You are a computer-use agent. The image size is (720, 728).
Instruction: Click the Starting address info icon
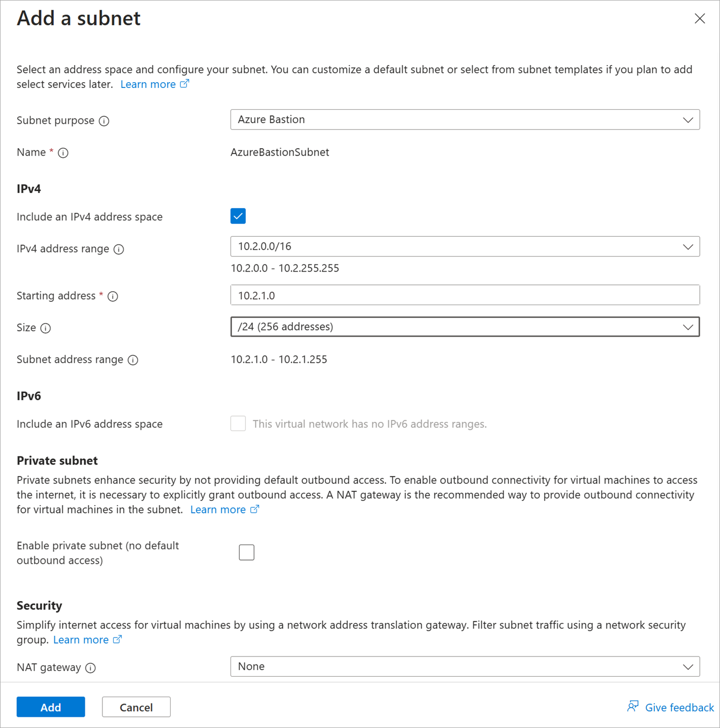coord(113,296)
